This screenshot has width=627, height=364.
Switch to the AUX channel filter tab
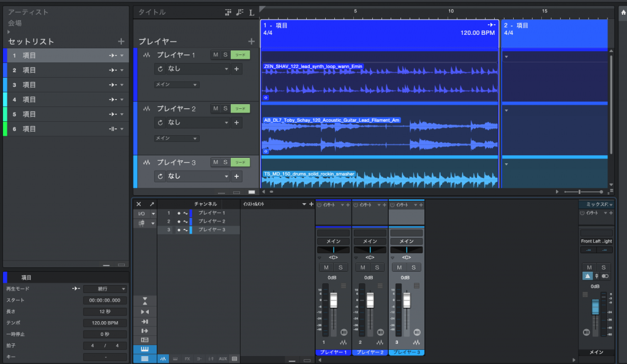click(x=223, y=358)
